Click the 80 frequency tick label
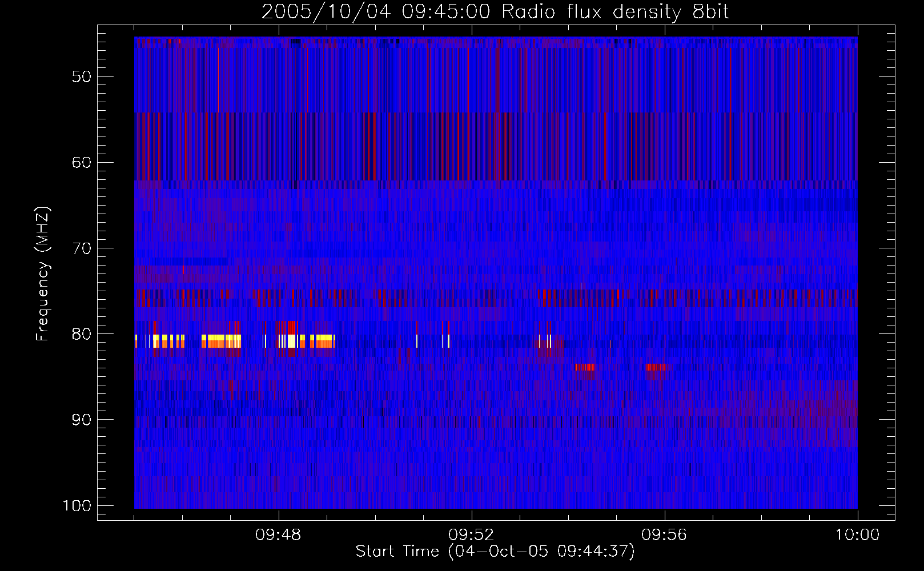 [82, 334]
